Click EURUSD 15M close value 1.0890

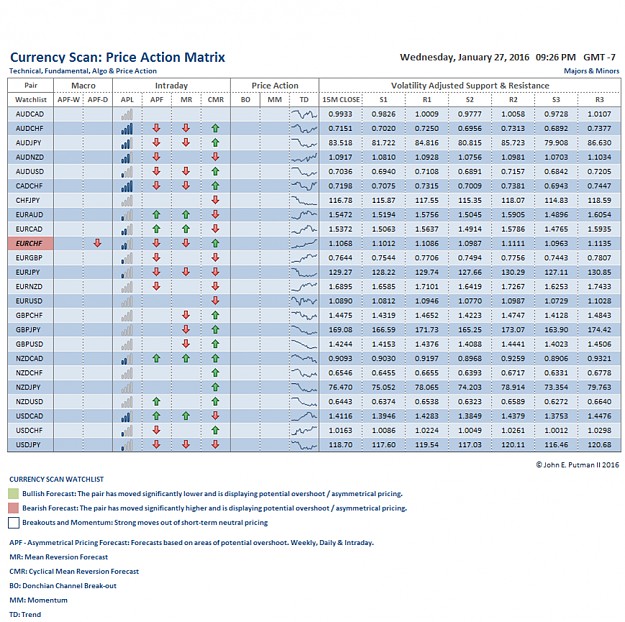click(340, 301)
